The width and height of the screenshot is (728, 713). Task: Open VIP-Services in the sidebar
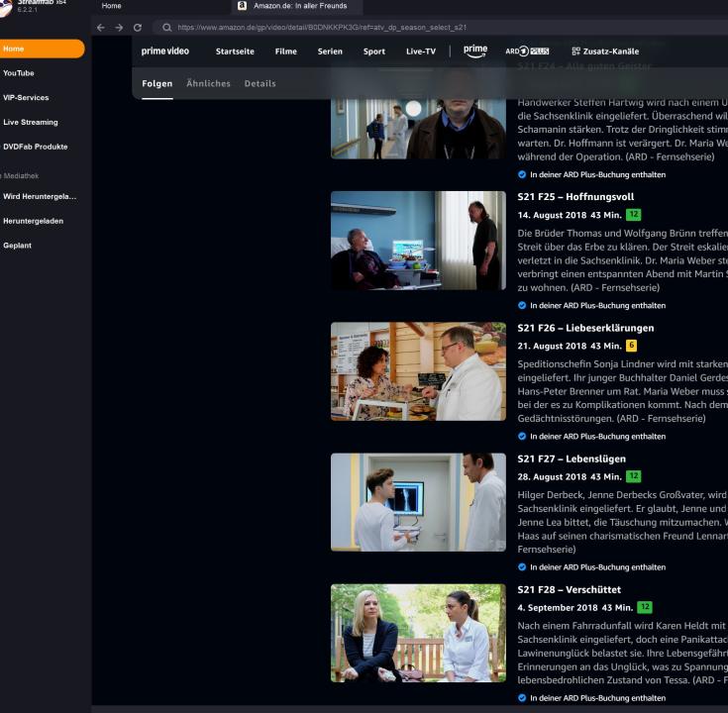point(26,98)
